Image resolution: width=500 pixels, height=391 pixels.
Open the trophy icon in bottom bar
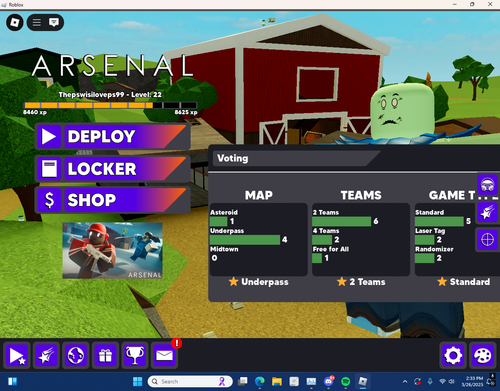(x=134, y=355)
